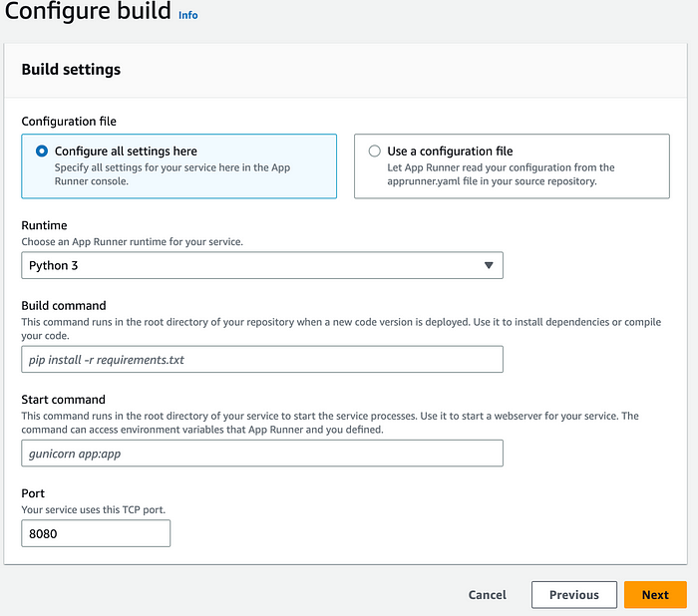This screenshot has height=616, width=698.
Task: Click the Start command input field
Action: 262,454
